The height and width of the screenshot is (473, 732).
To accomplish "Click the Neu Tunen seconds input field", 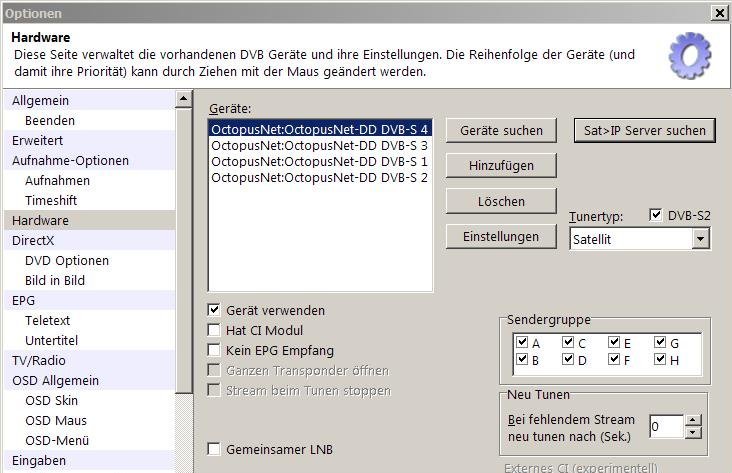I will click(x=665, y=427).
